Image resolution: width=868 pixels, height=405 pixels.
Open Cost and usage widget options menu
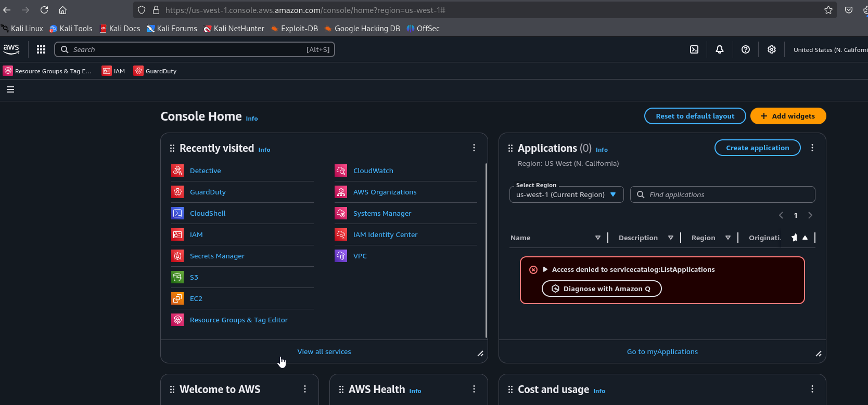[812, 389]
